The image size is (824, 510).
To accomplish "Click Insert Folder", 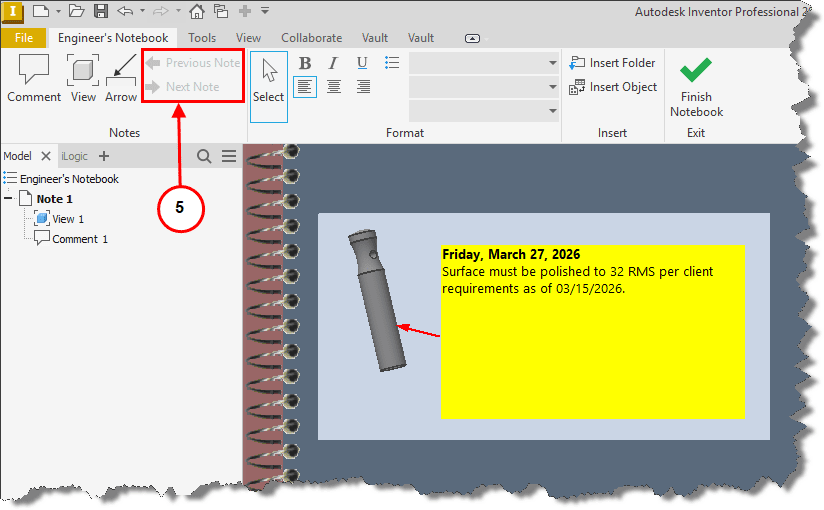I will click(612, 63).
